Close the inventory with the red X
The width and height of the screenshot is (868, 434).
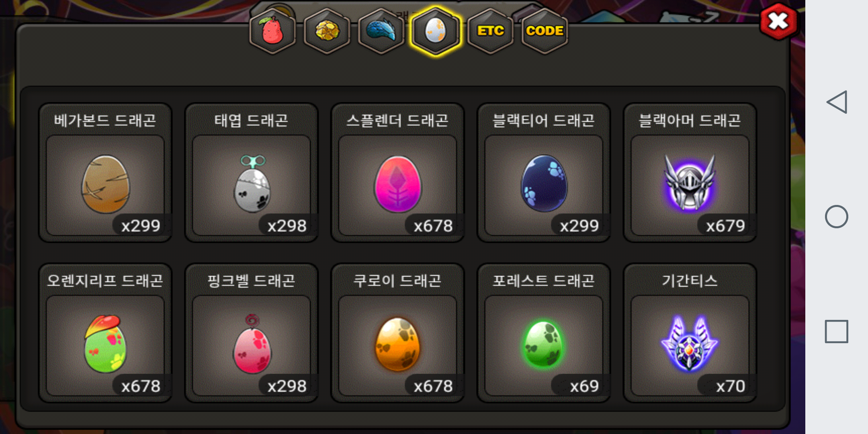(778, 21)
